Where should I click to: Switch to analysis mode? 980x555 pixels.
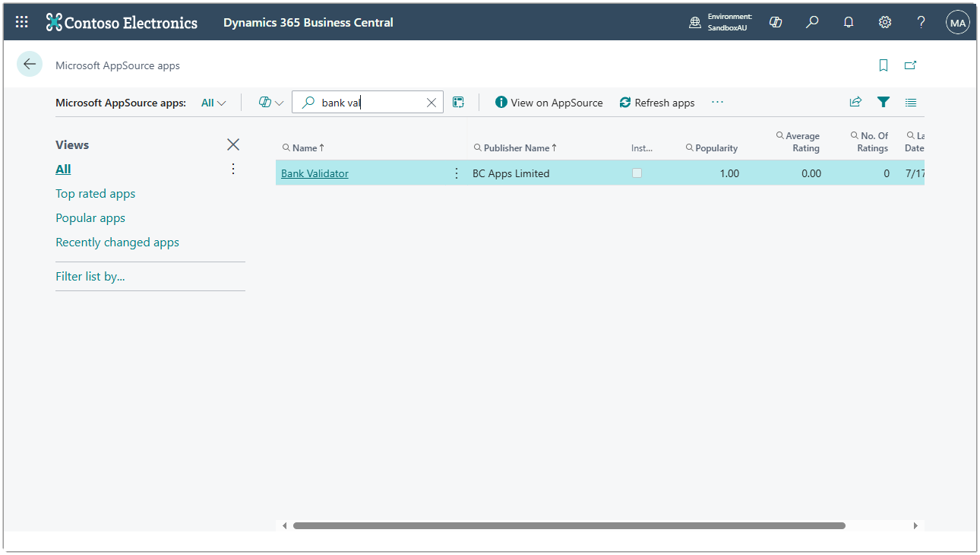(x=458, y=103)
